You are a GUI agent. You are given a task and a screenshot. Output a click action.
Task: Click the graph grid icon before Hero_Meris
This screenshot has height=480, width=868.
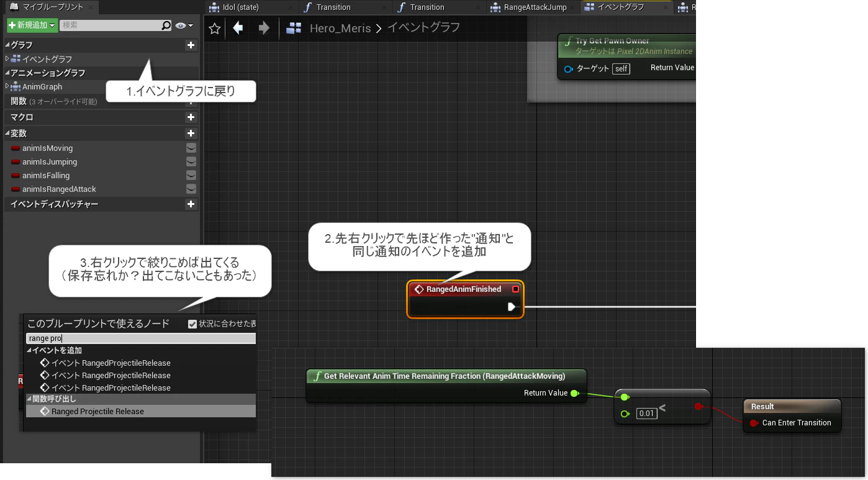point(294,29)
